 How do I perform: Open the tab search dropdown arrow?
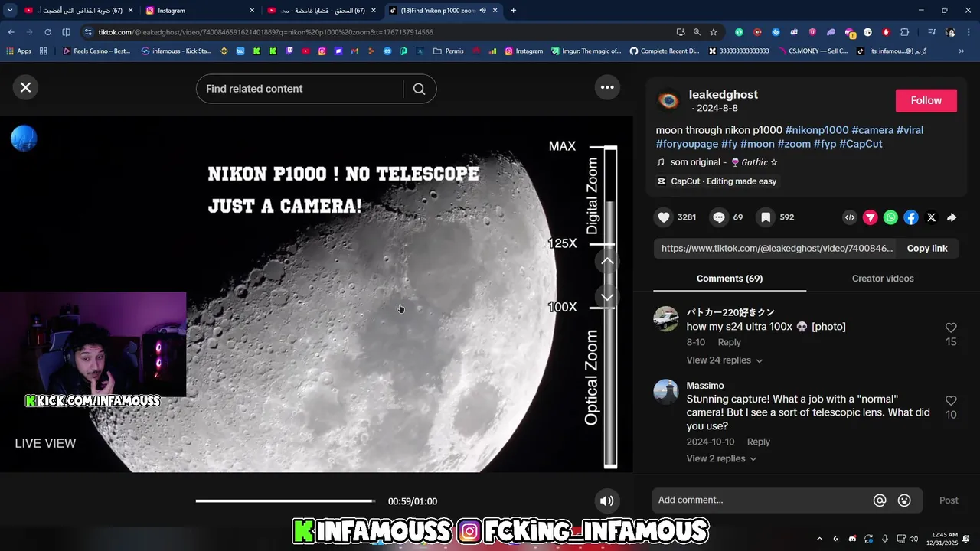pyautogui.click(x=10, y=11)
